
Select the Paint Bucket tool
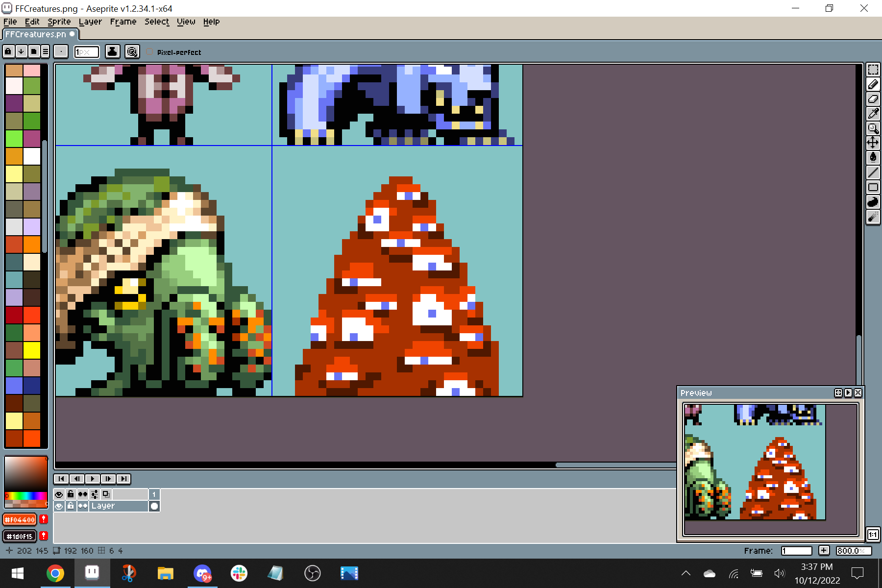click(873, 158)
